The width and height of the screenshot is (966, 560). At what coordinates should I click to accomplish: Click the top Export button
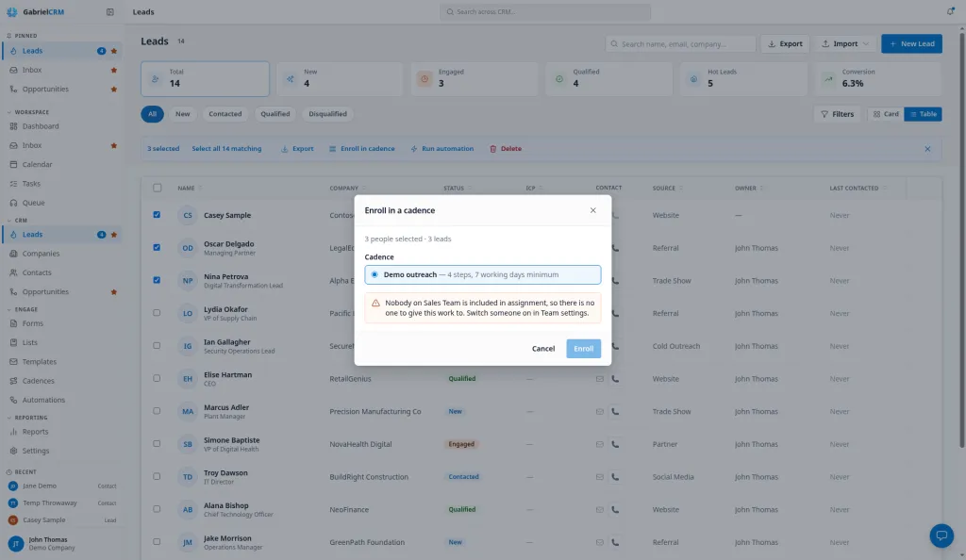785,43
